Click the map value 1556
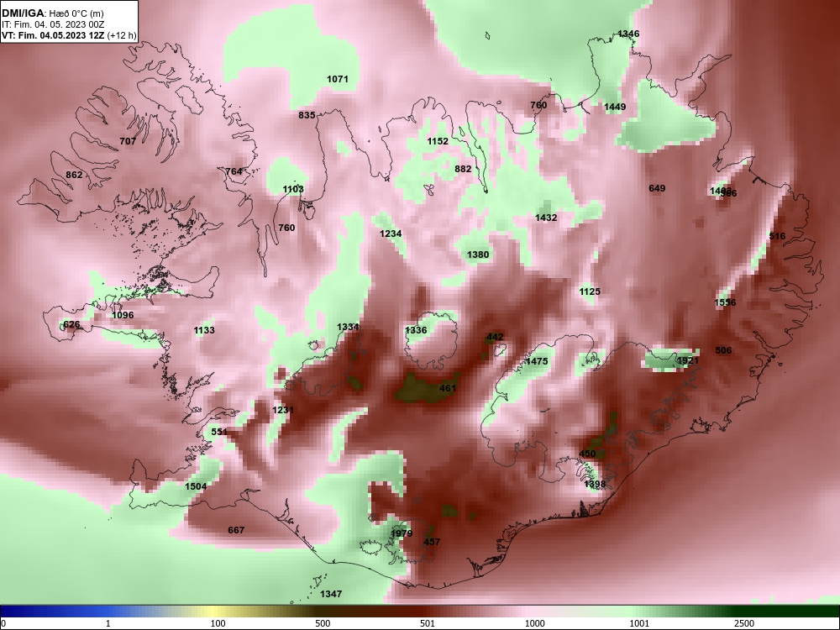840x630 pixels. click(x=726, y=302)
